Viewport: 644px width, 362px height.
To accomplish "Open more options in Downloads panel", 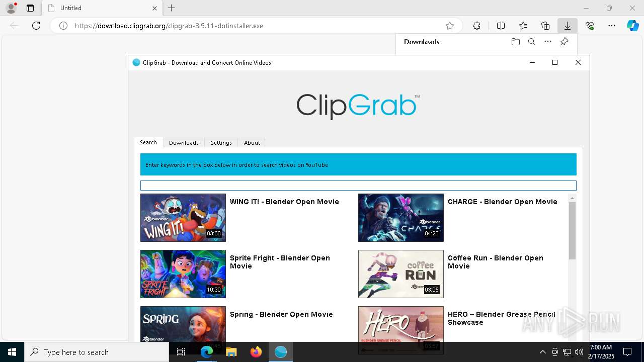I will click(x=548, y=42).
